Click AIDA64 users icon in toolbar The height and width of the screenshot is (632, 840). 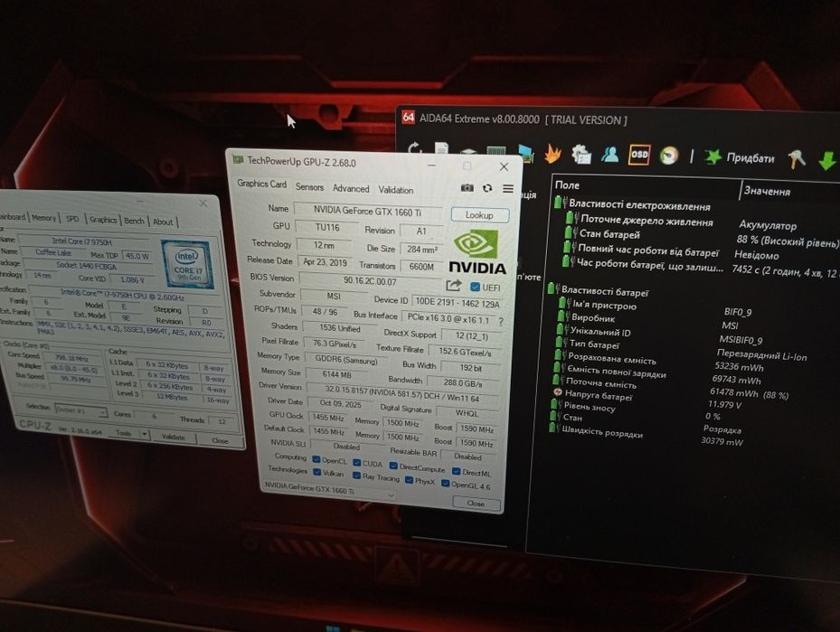click(x=609, y=155)
